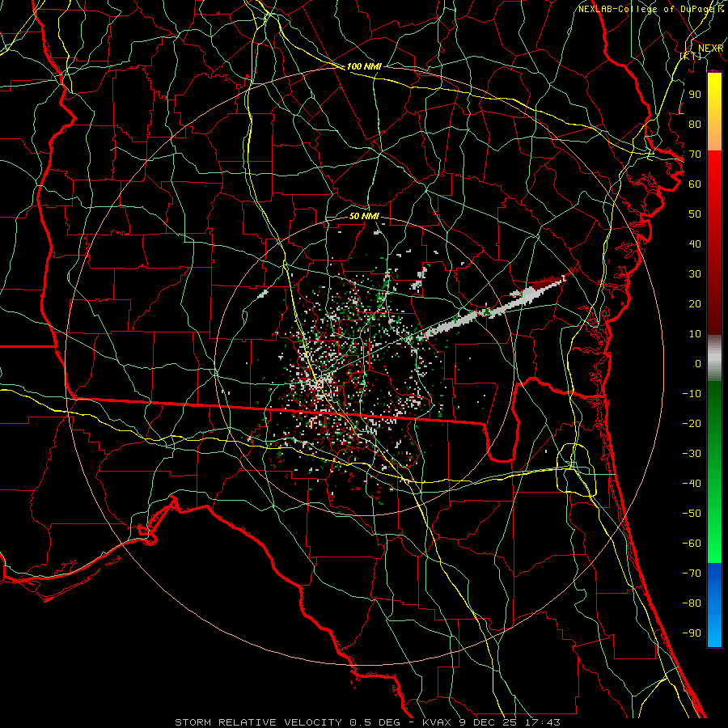Select the -40 value on the velocity scale

[692, 484]
